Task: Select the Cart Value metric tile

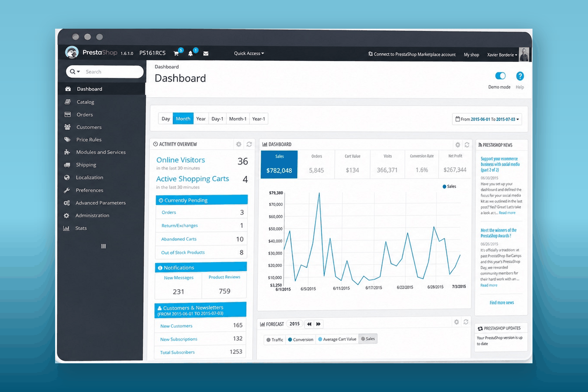Action: click(x=352, y=165)
